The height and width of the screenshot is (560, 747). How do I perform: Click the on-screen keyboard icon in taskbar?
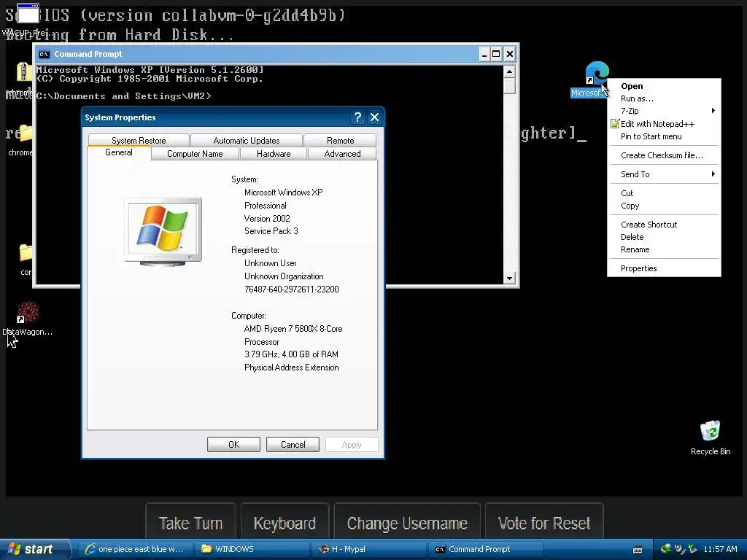pos(638,550)
